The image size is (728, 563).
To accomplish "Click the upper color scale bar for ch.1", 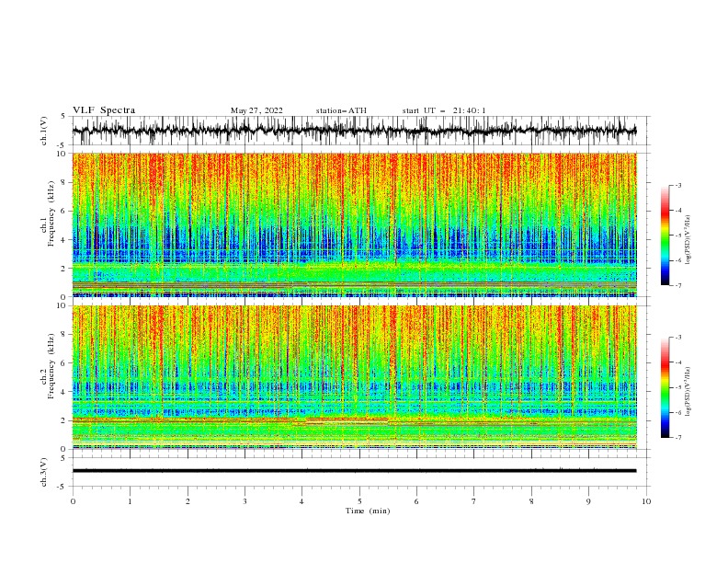I will (x=665, y=236).
